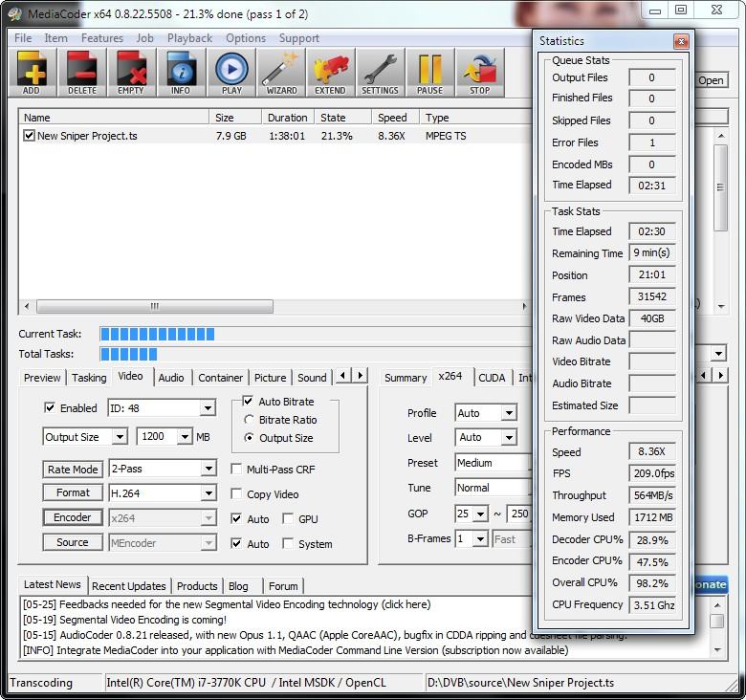Switch to the Tasking tab
This screenshot has width=746, height=700.
point(89,378)
